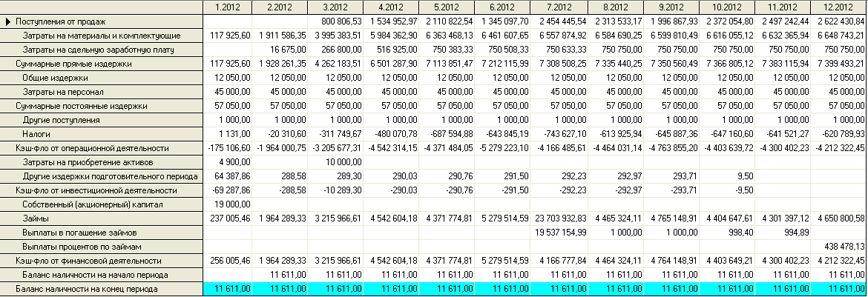This screenshot has width=868, height=297.
Task: Select row Баланс наличности на конец периода
Action: (102, 289)
